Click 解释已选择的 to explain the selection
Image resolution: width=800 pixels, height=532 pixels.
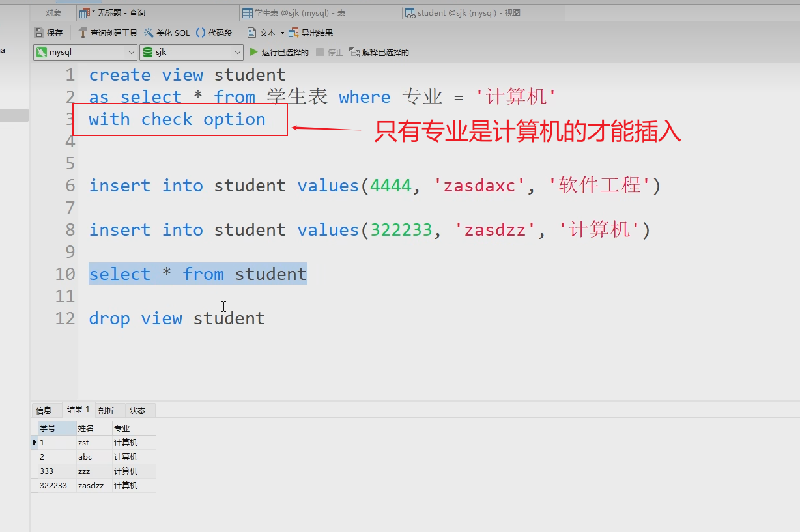click(379, 52)
